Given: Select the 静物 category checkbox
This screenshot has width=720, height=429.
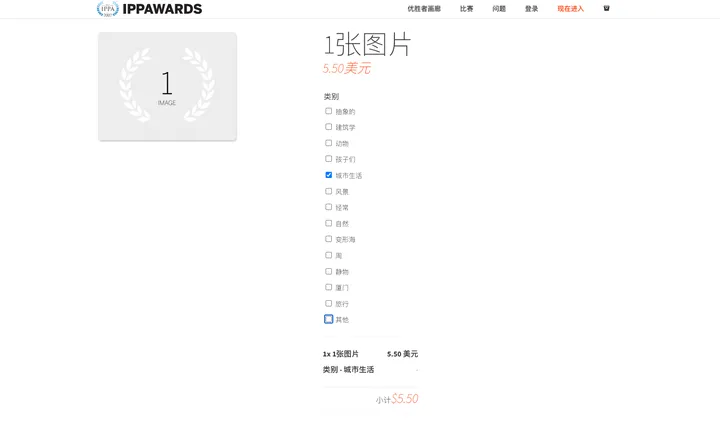Looking at the screenshot, I should click(328, 271).
